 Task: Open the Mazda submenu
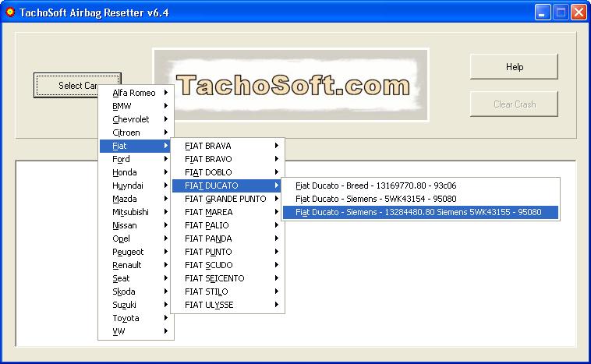pyautogui.click(x=135, y=199)
